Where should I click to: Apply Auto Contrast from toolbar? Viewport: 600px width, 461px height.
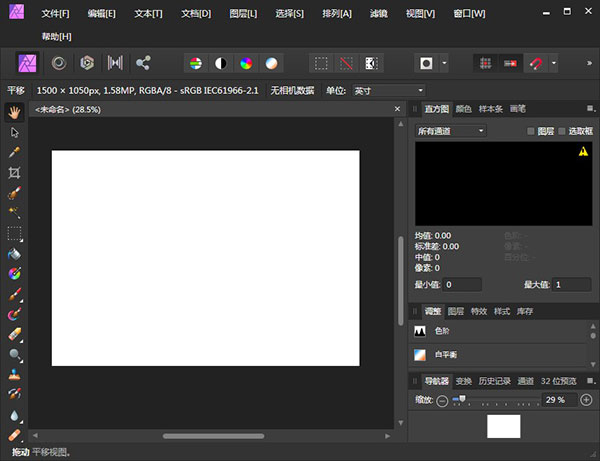click(x=221, y=64)
